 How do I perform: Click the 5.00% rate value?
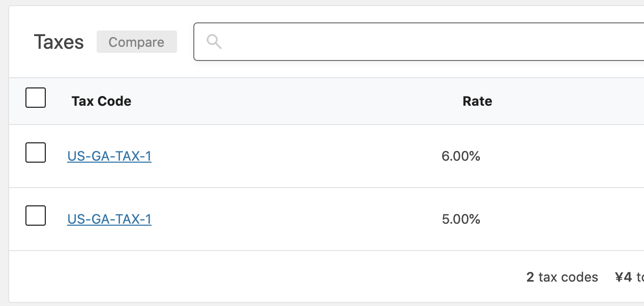(460, 219)
